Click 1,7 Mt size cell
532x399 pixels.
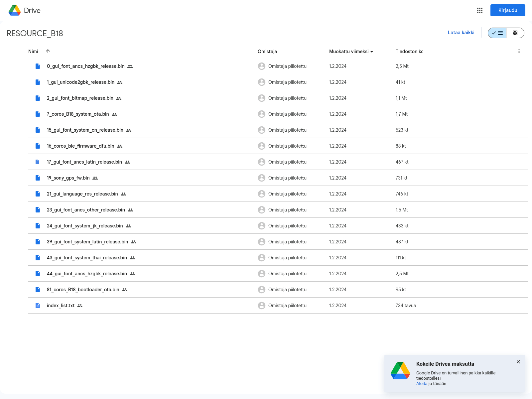click(402, 114)
